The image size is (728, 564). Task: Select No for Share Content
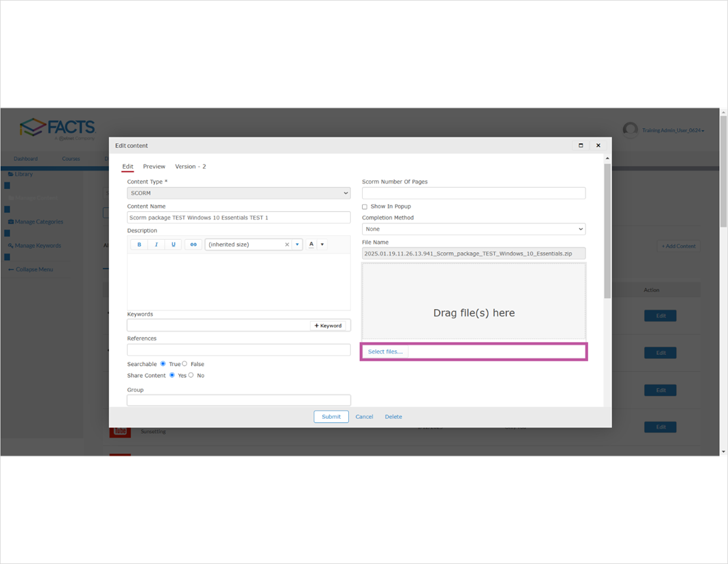[x=191, y=375]
